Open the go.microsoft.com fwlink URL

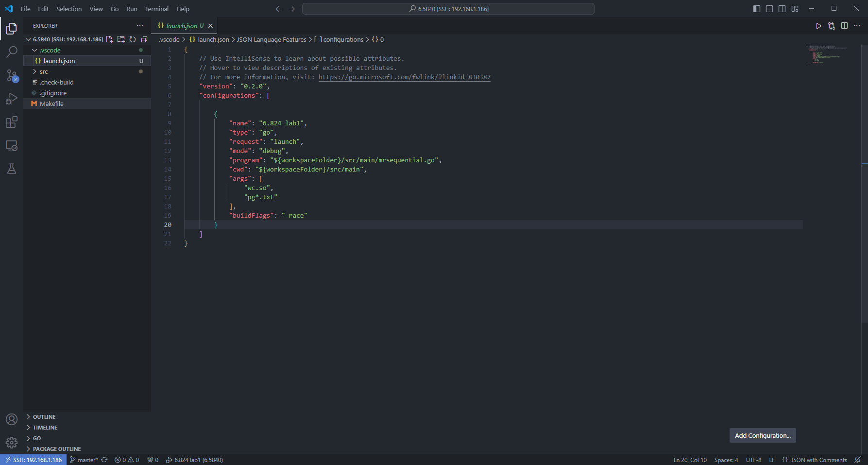[404, 77]
